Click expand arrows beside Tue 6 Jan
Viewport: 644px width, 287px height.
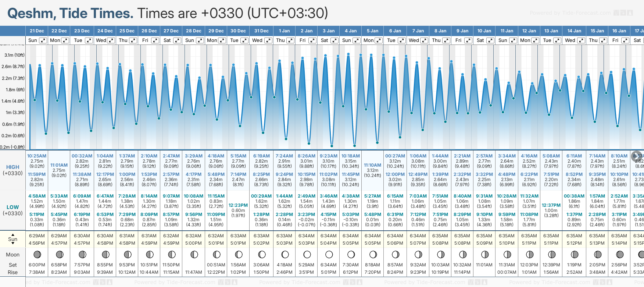(x=402, y=40)
